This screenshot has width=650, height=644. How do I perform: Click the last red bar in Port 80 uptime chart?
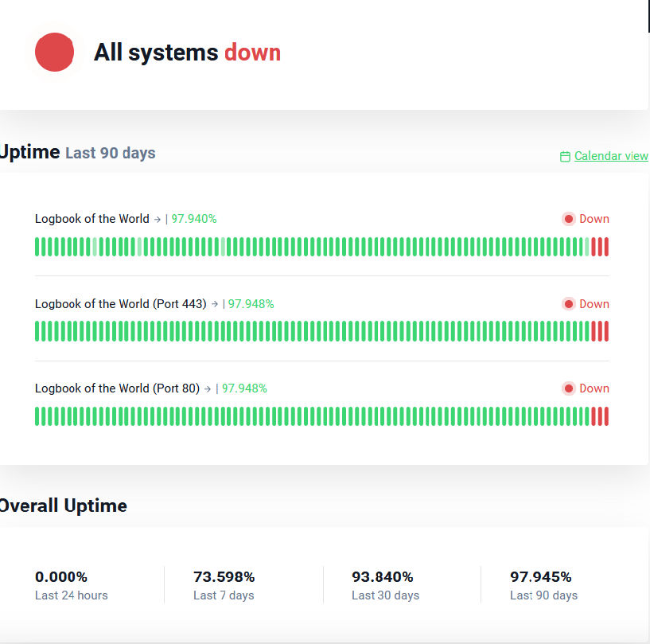coord(606,416)
